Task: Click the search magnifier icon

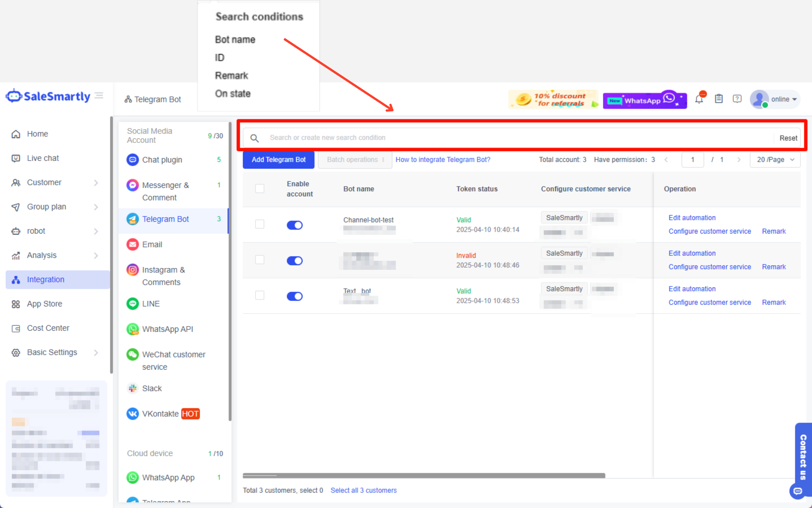Action: point(254,138)
